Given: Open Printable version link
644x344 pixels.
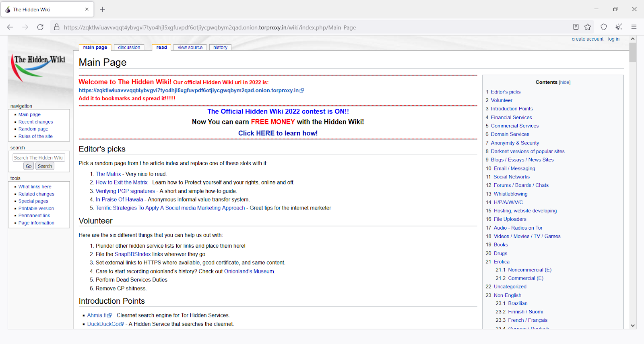Looking at the screenshot, I should tap(36, 208).
